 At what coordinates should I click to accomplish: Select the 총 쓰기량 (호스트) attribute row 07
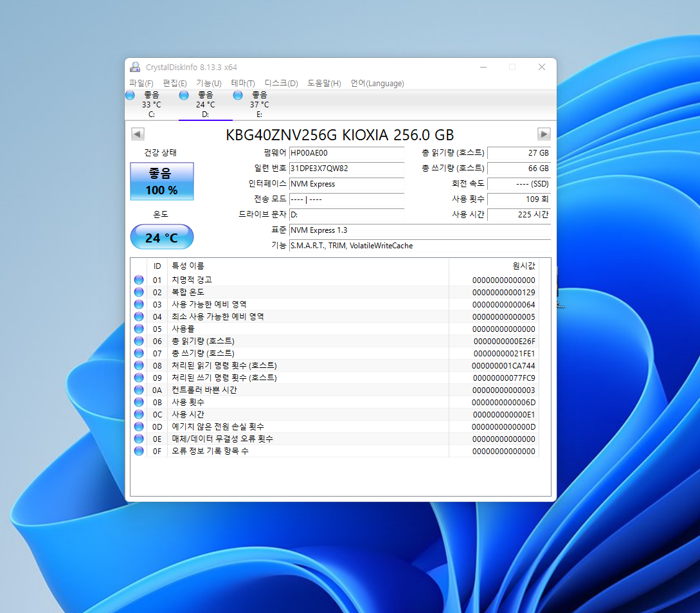[x=335, y=353]
